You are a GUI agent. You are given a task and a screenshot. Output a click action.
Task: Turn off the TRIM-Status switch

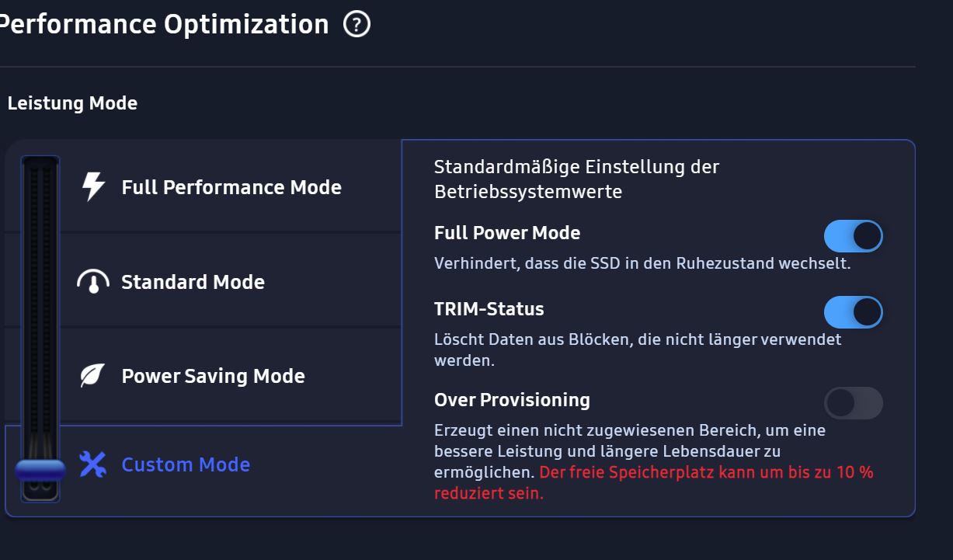point(853,311)
